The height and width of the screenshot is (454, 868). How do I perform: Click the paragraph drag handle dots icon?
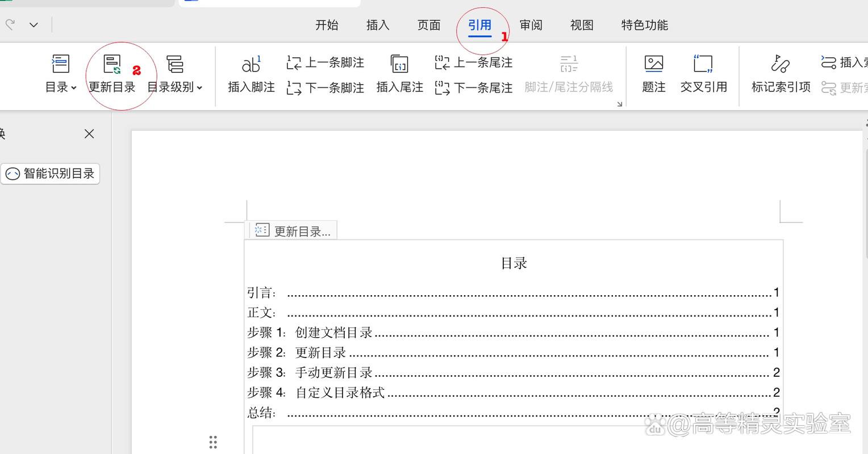coord(213,442)
